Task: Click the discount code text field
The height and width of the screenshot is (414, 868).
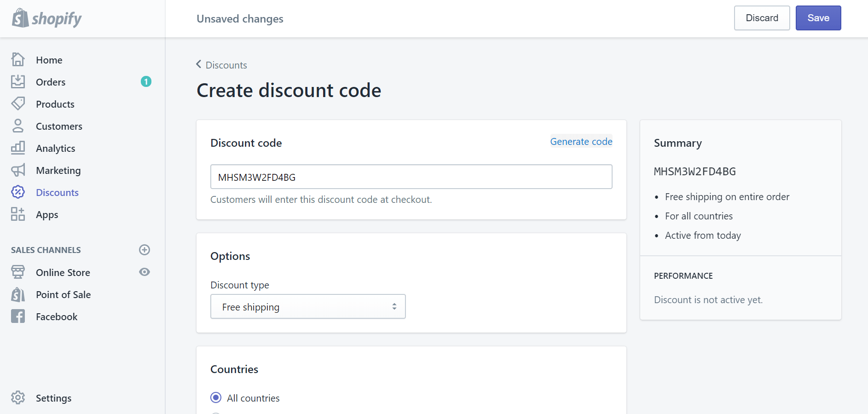Action: click(x=411, y=177)
